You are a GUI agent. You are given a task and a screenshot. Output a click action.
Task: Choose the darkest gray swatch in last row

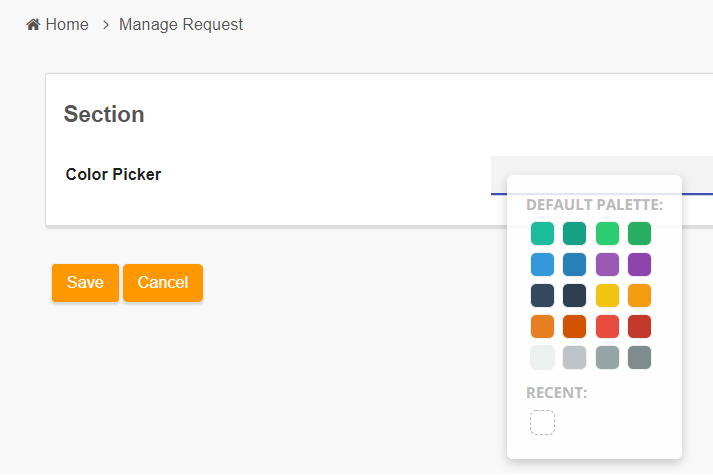(x=639, y=357)
